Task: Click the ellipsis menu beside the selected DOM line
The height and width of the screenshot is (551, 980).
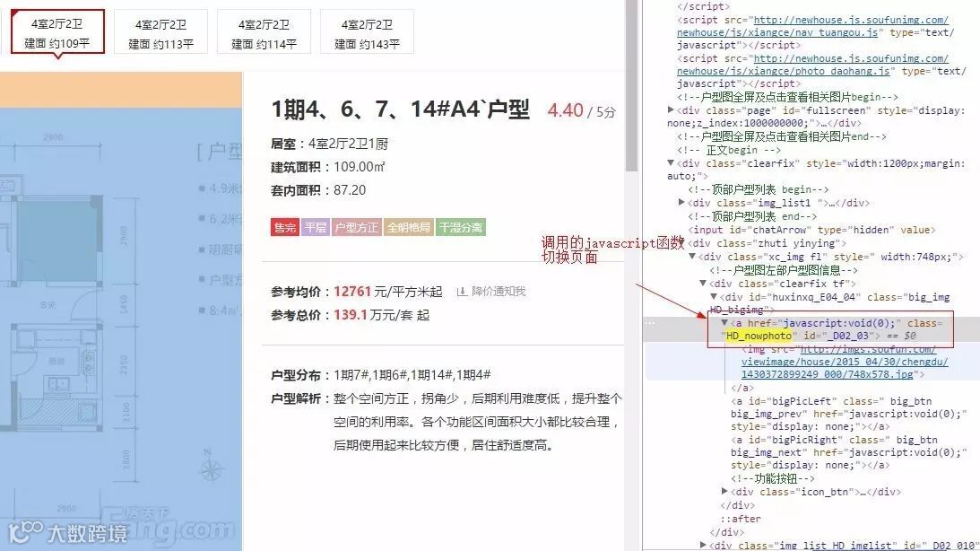Action: (650, 323)
